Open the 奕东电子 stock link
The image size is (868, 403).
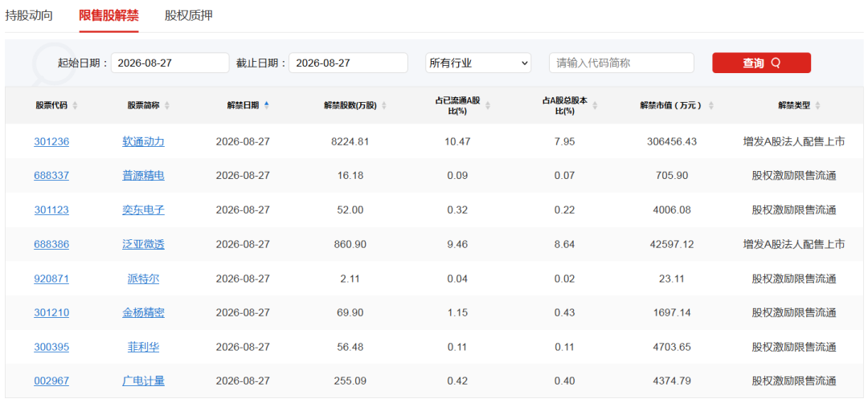143,210
